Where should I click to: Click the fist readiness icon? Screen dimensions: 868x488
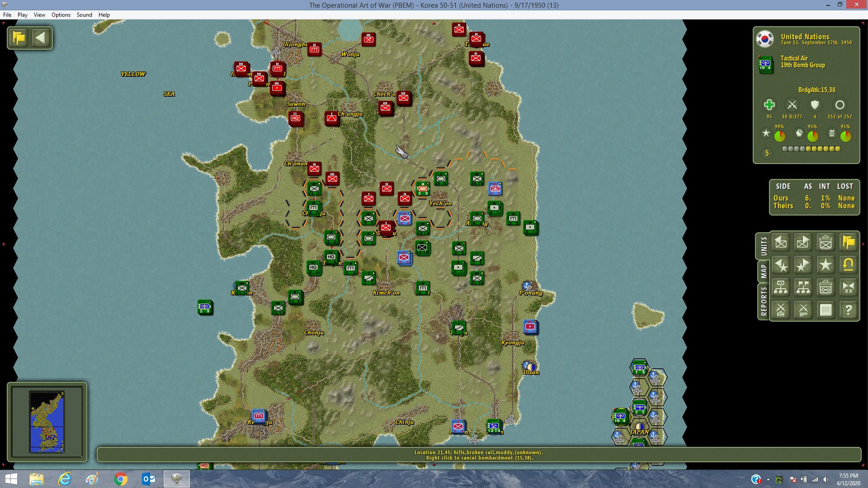click(x=799, y=133)
